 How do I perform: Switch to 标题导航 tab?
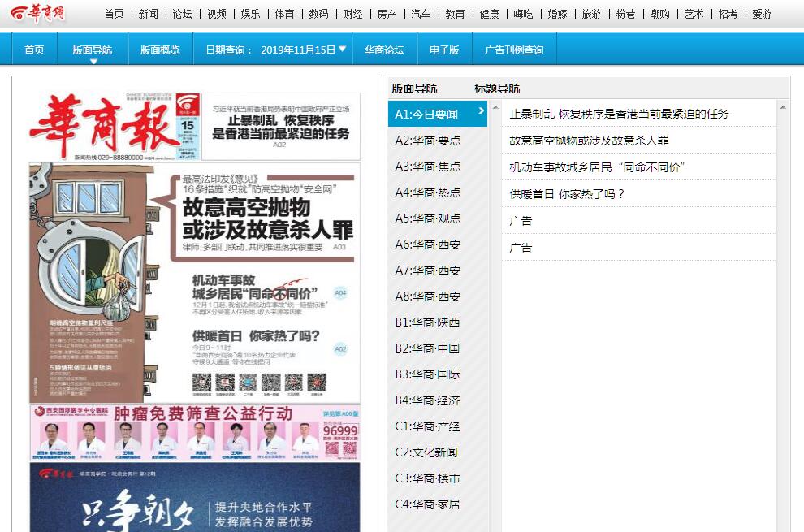coord(497,89)
